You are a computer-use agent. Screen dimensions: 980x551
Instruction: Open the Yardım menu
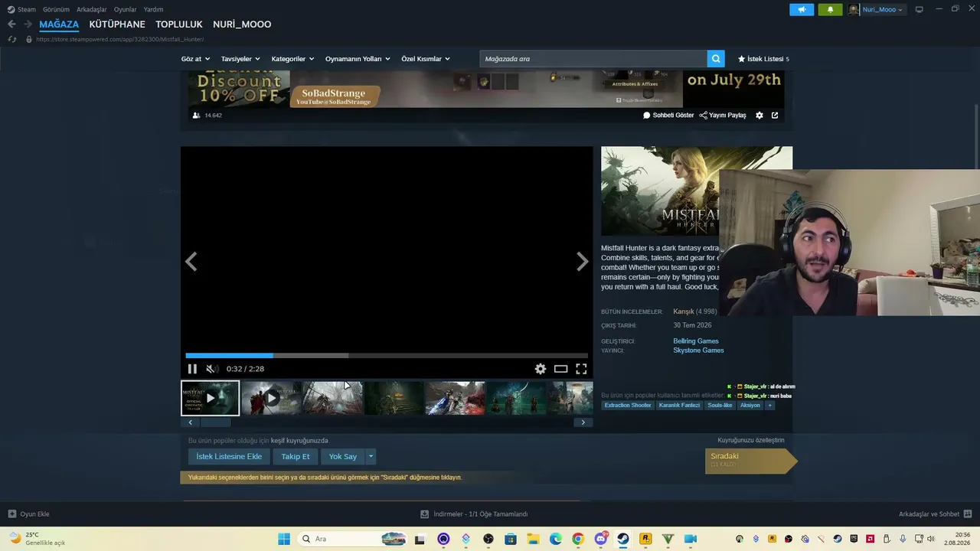click(x=153, y=9)
